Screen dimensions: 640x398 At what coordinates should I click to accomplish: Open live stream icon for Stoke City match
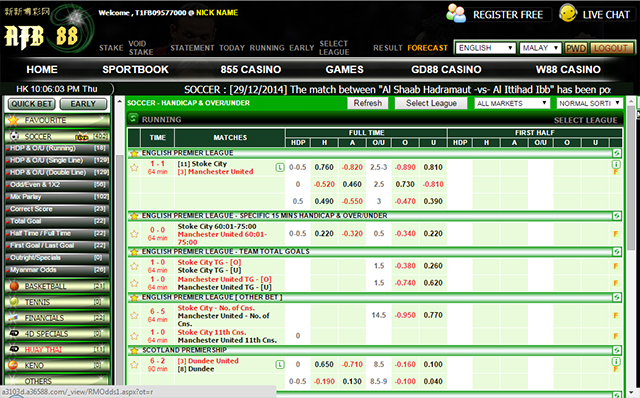click(x=280, y=167)
